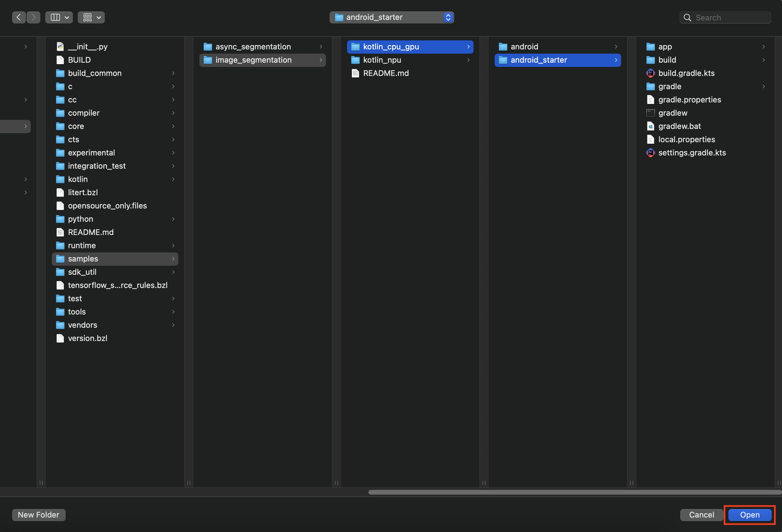
Task: Select the gradlew.bat file
Action: (679, 126)
